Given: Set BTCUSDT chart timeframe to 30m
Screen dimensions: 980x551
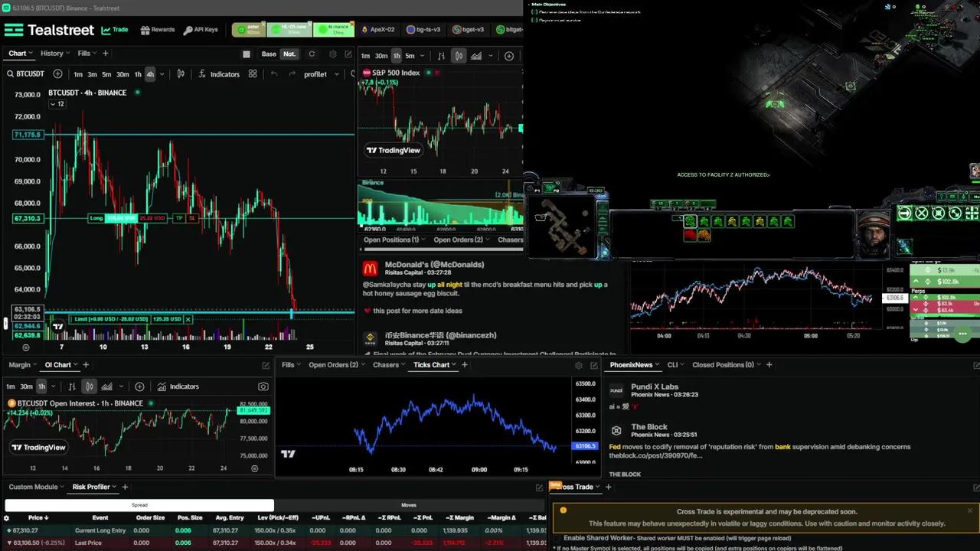Looking at the screenshot, I should pos(122,74).
